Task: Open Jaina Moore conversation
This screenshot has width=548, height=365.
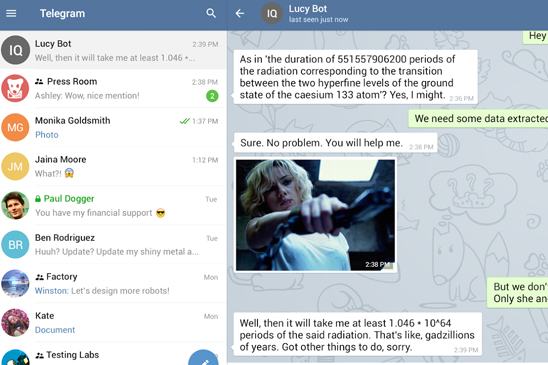Action: 113,166
